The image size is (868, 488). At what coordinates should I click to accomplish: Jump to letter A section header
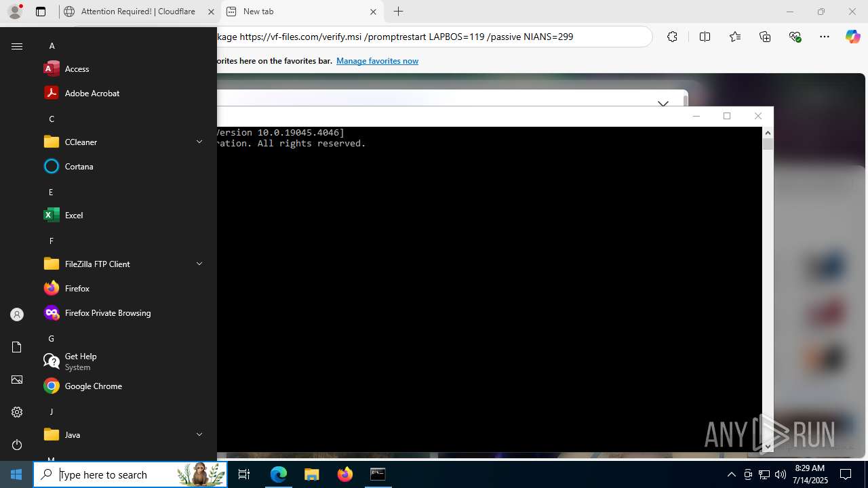coord(52,46)
